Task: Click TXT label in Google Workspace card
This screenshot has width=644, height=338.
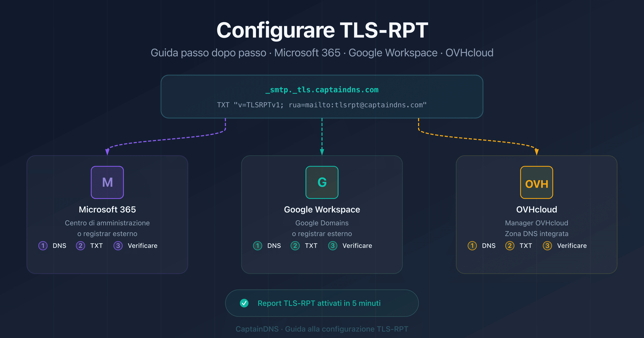Action: (x=311, y=246)
